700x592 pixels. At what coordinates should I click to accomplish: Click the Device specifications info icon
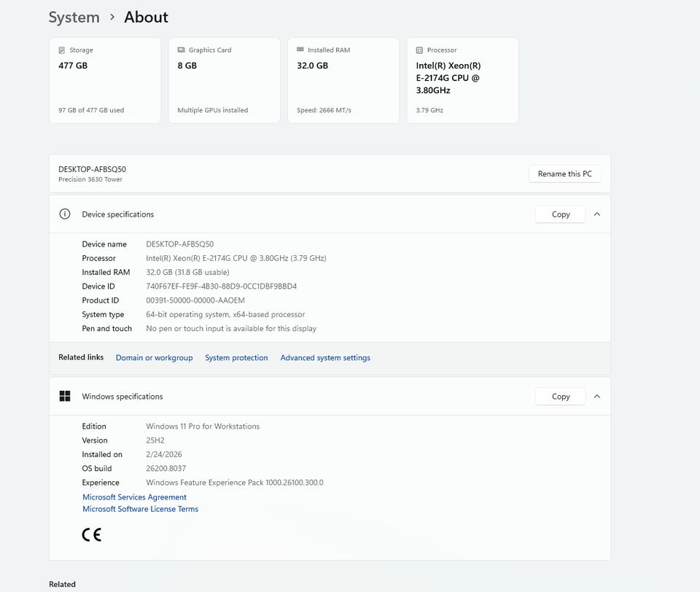65,214
